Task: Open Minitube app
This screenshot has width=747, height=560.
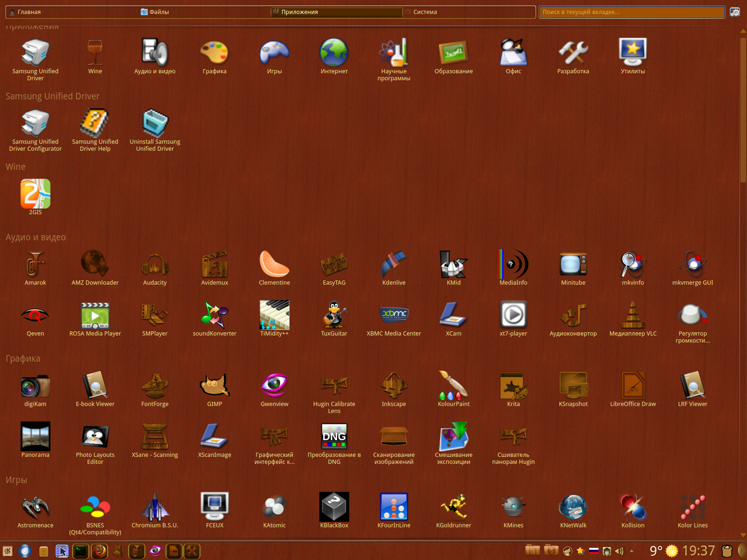Action: pyautogui.click(x=573, y=268)
